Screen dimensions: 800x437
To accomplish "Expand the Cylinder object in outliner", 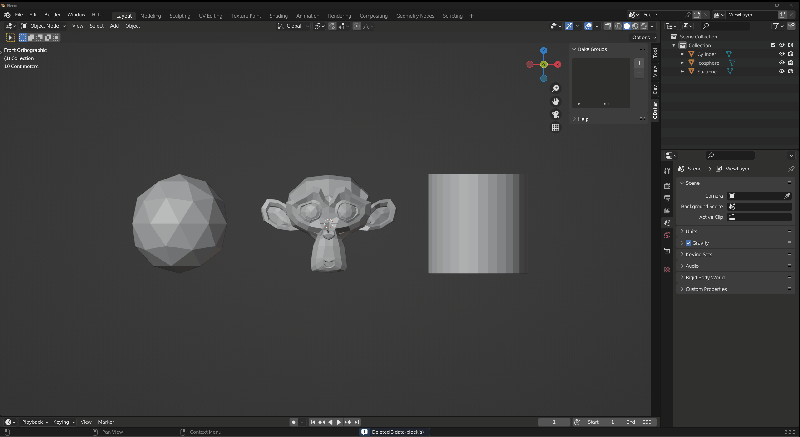I will (x=683, y=54).
